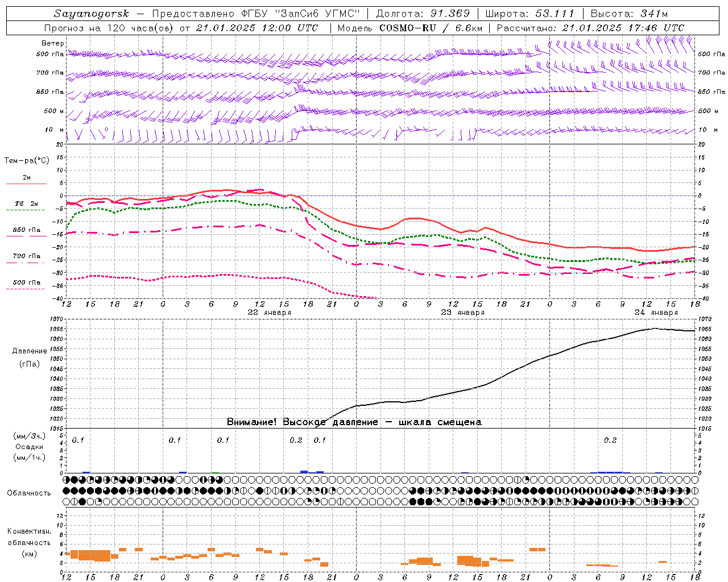Click the '(мм/1ч.)' precipitation unit label
Image resolution: width=728 pixels, height=582 pixels.
pyautogui.click(x=30, y=458)
